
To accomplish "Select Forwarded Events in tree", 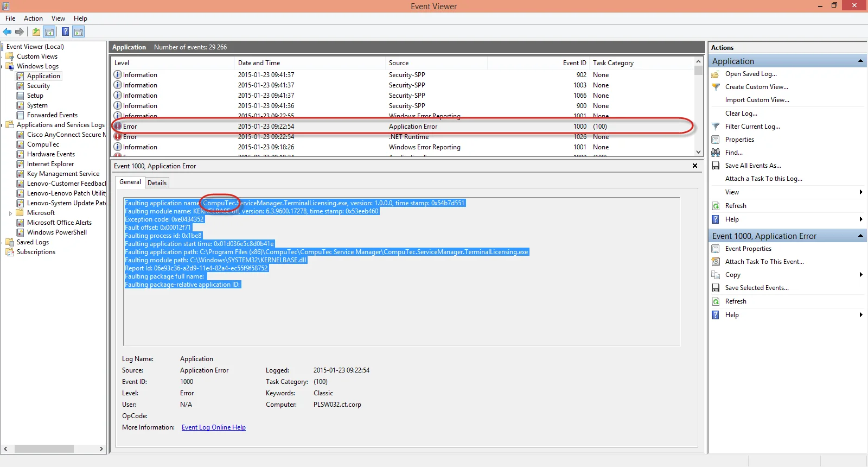I will [x=52, y=115].
